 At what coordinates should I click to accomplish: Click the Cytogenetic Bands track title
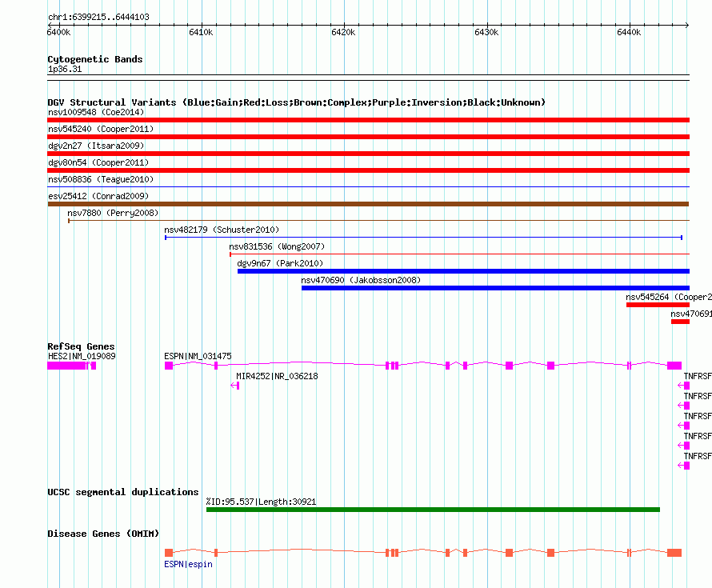point(95,59)
